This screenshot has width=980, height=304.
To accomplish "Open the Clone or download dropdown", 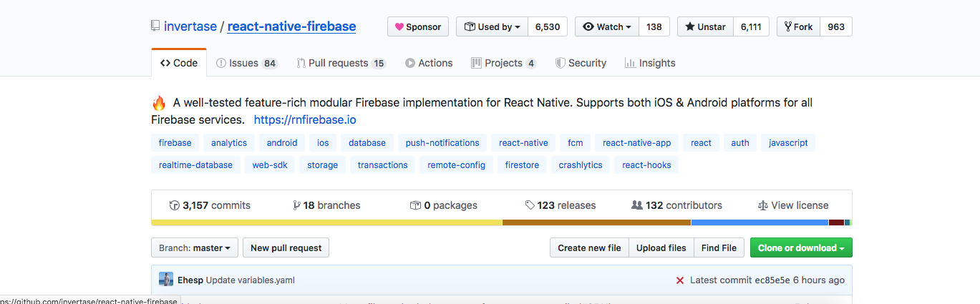I will [x=801, y=247].
